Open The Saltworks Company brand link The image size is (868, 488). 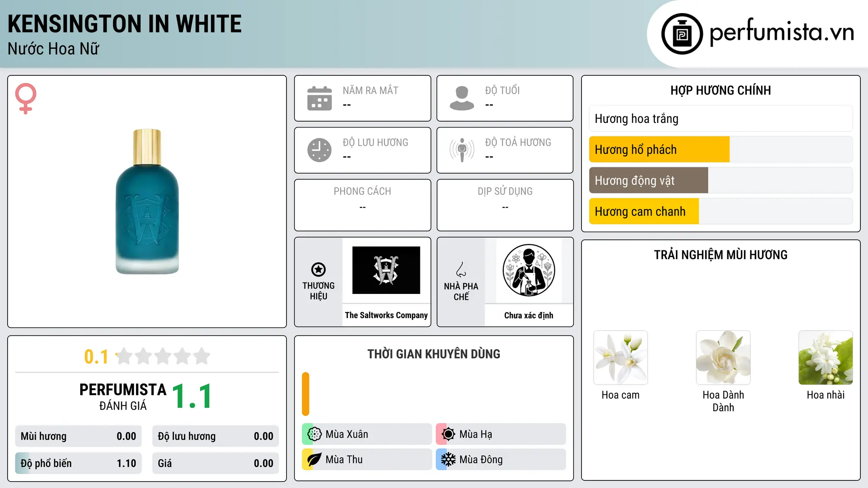pos(386,315)
